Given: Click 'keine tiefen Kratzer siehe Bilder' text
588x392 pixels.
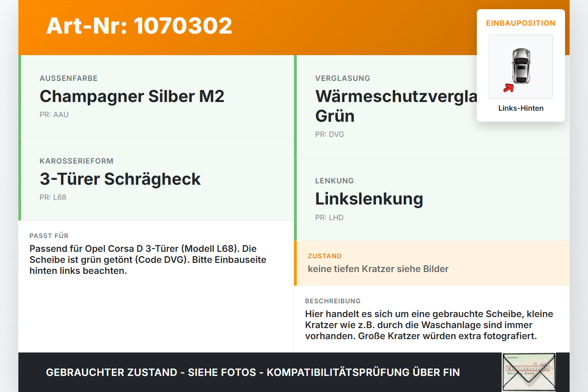Looking at the screenshot, I should [378, 269].
